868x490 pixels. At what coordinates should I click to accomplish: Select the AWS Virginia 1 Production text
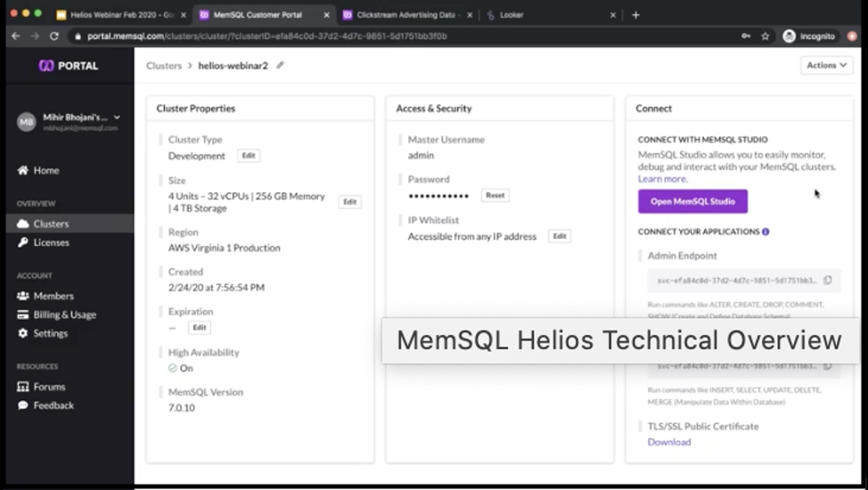(x=225, y=248)
